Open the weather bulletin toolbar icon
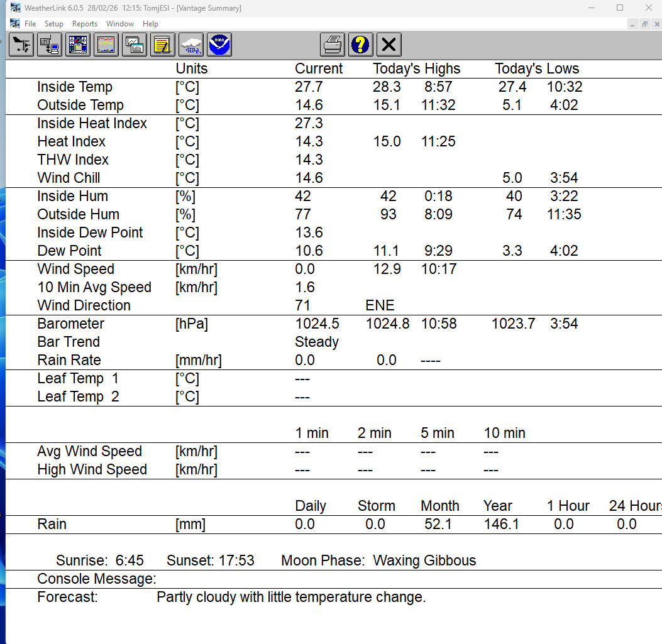The width and height of the screenshot is (662, 644). pyautogui.click(x=78, y=45)
